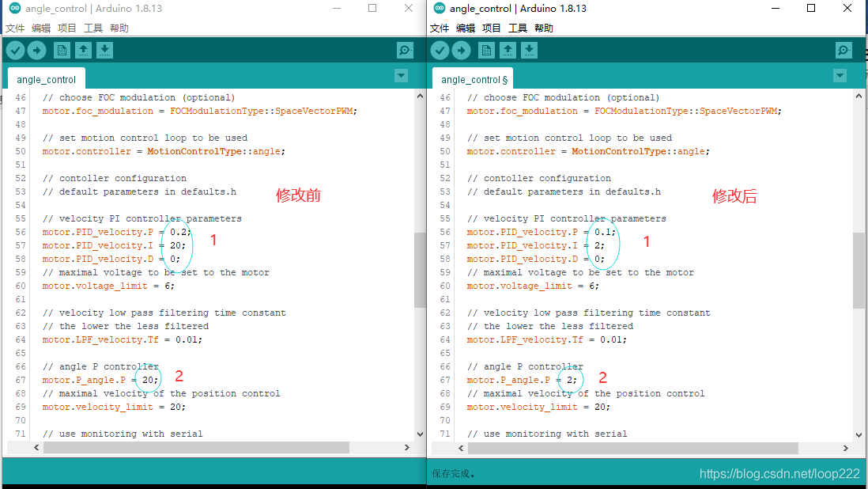Open Serial Monitor in right window
The height and width of the screenshot is (489, 868).
click(843, 51)
